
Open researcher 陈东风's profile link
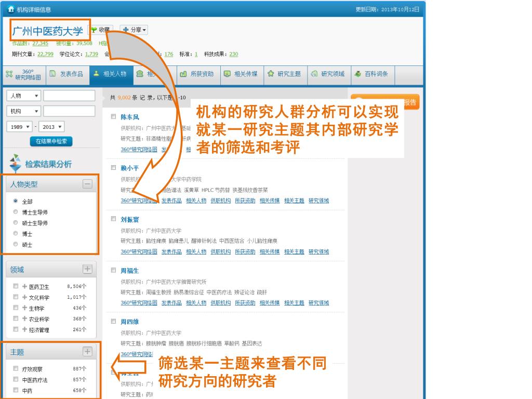[130, 117]
